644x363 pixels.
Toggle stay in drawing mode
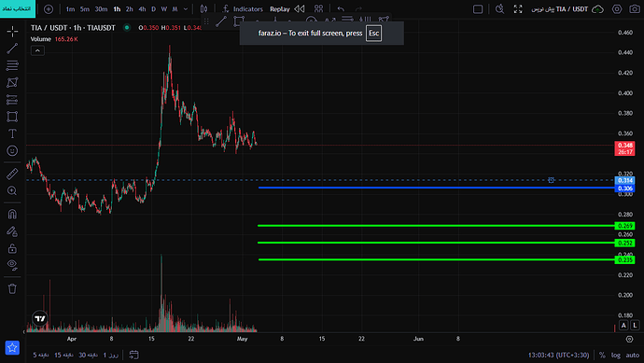[12, 231]
